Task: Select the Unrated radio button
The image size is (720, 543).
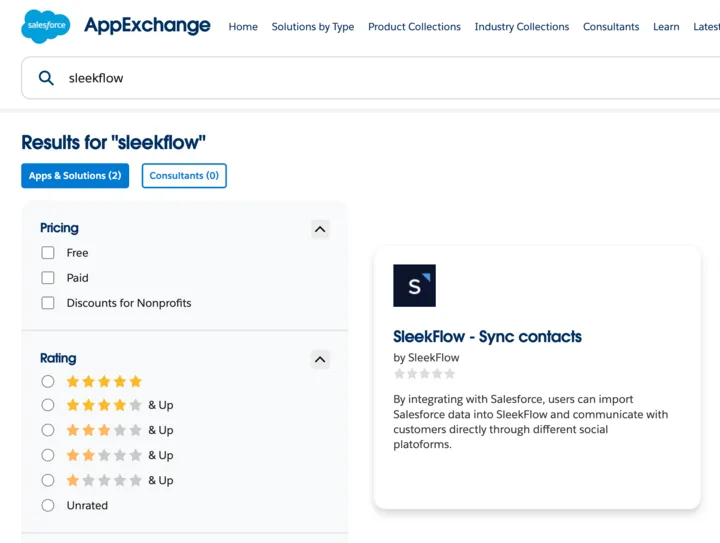Action: (x=48, y=505)
